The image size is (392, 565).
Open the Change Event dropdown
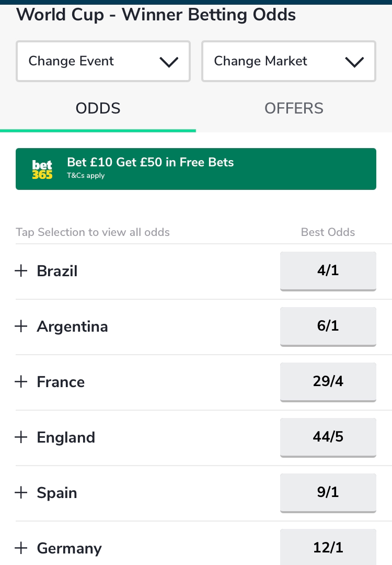point(103,61)
